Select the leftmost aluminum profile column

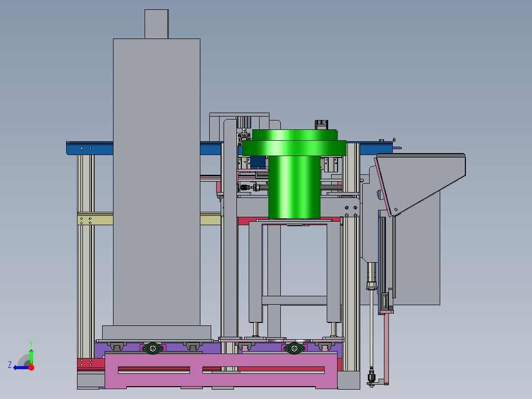(86, 256)
